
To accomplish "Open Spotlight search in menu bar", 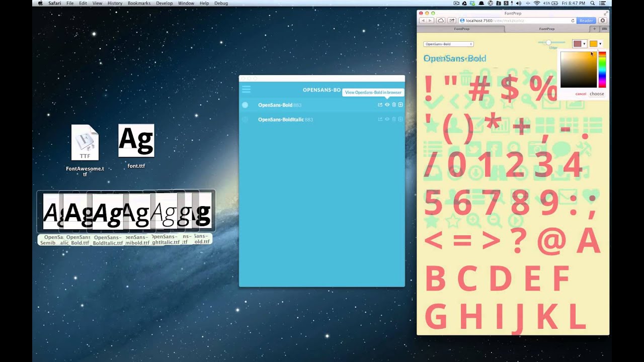I will 592,3.
